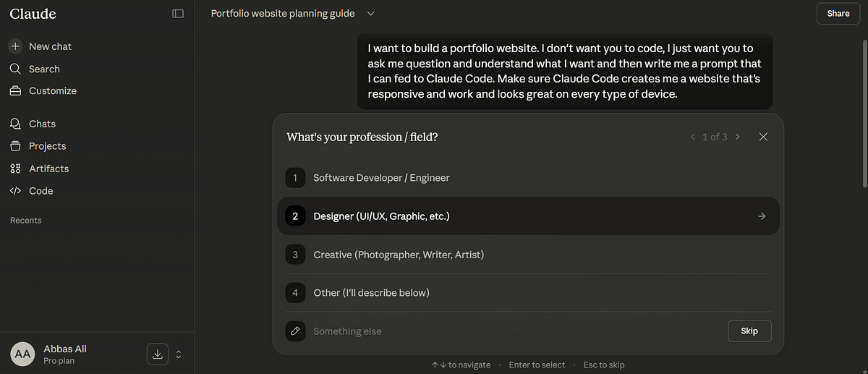Click the Customize briefcase icon
Image resolution: width=868 pixels, height=374 pixels.
(15, 91)
